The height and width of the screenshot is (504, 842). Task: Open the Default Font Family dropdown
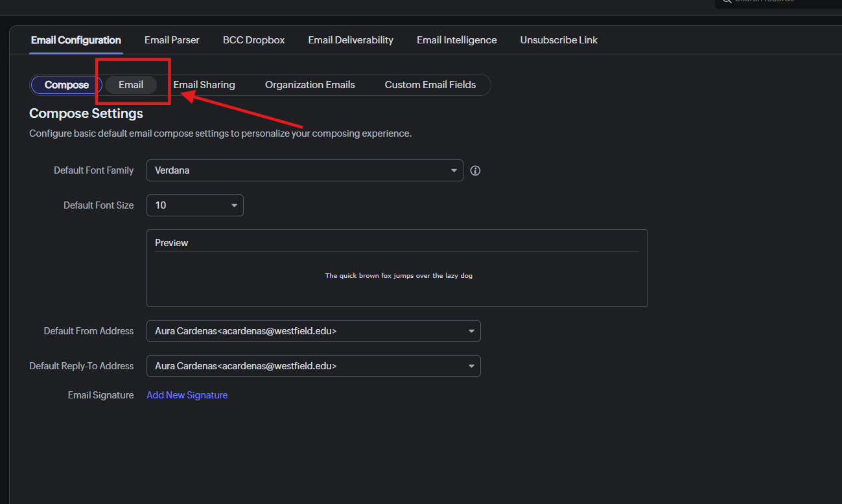pos(305,170)
